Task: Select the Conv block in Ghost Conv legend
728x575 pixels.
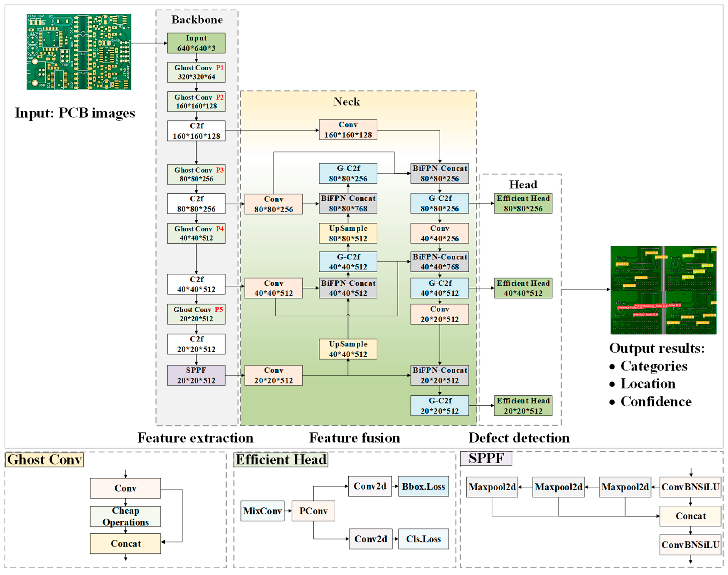Action: 125,488
